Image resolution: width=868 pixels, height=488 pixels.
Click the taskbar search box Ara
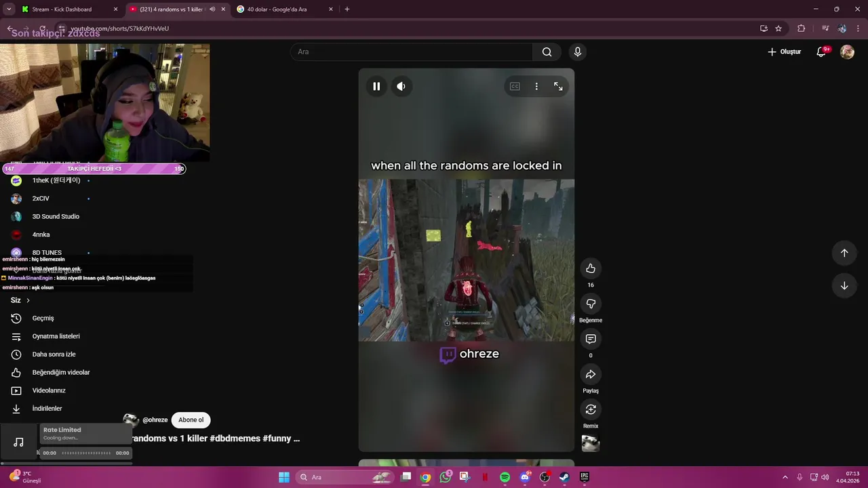point(344,477)
